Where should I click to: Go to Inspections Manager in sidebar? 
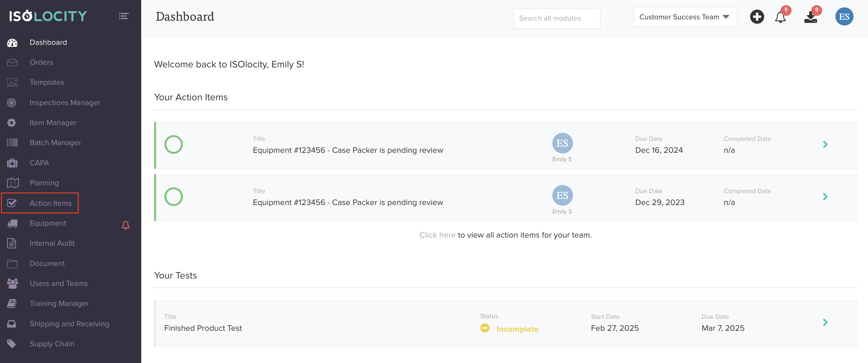(x=65, y=103)
